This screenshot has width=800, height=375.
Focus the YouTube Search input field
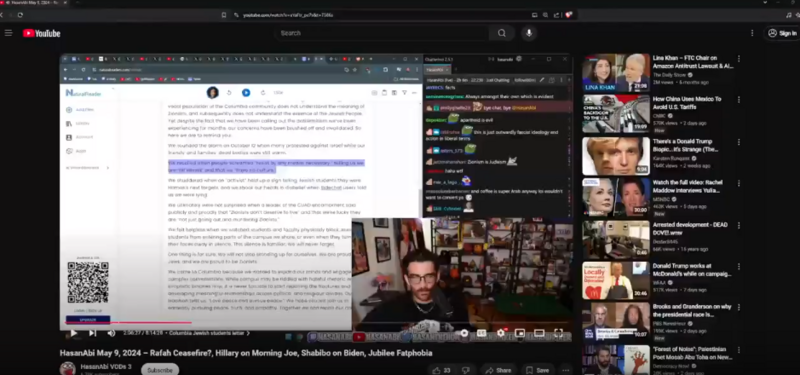coord(382,33)
